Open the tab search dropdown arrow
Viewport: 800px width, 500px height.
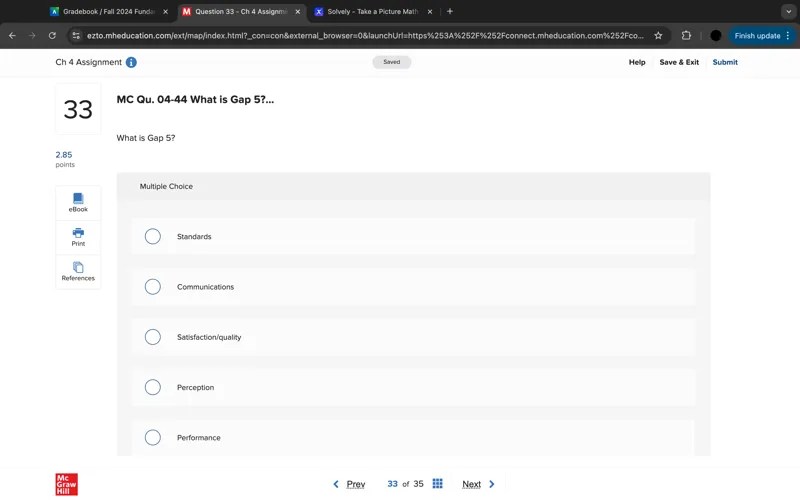[788, 11]
